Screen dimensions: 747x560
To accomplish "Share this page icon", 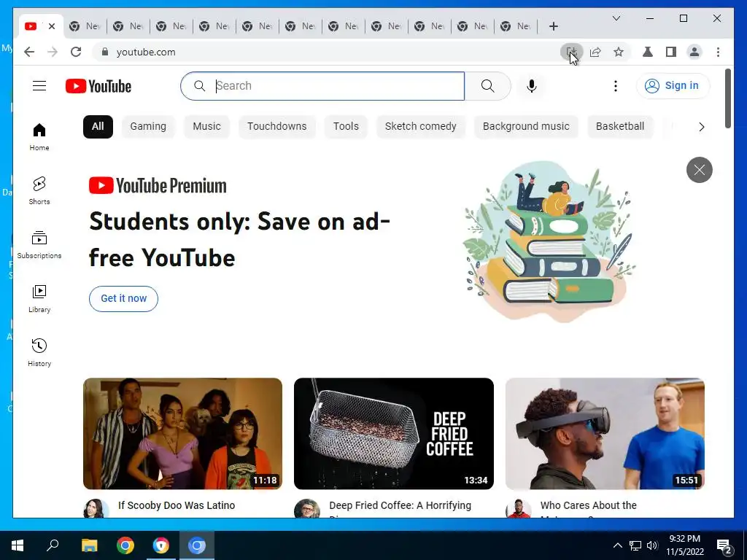I will (595, 52).
